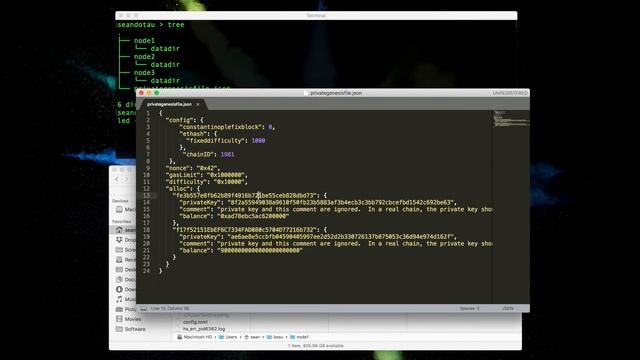Open the Dropbox icon in Finder sidebar
Viewport: 640px width, 360px height.
click(119, 240)
